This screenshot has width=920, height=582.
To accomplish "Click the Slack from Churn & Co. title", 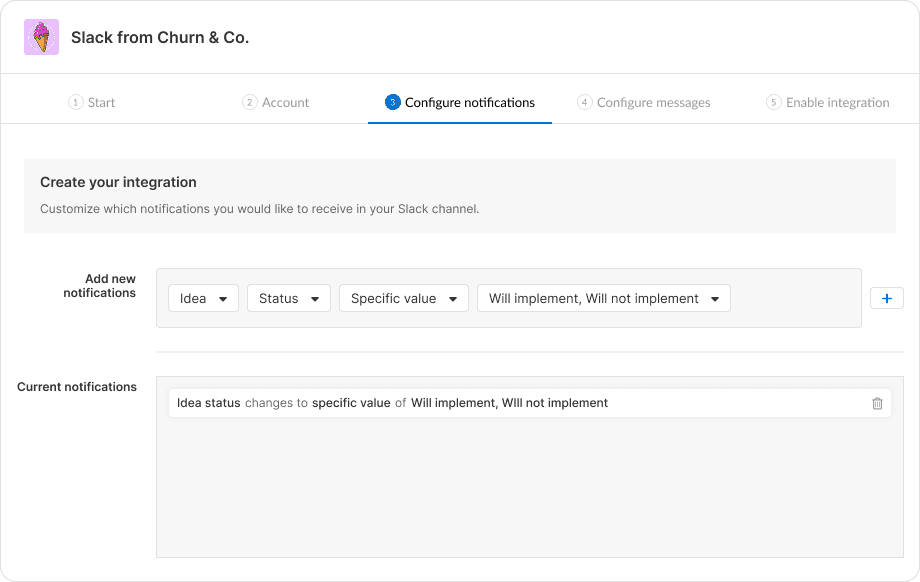I will [x=160, y=38].
